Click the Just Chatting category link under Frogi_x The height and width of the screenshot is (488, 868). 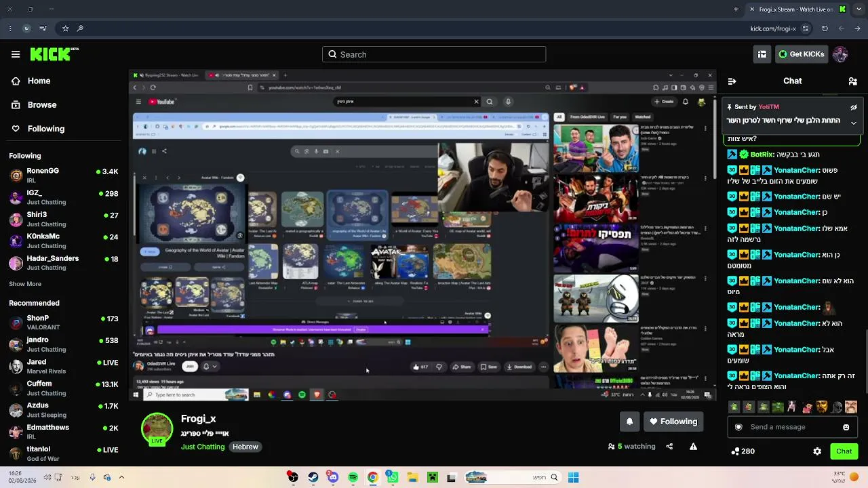coord(203,447)
